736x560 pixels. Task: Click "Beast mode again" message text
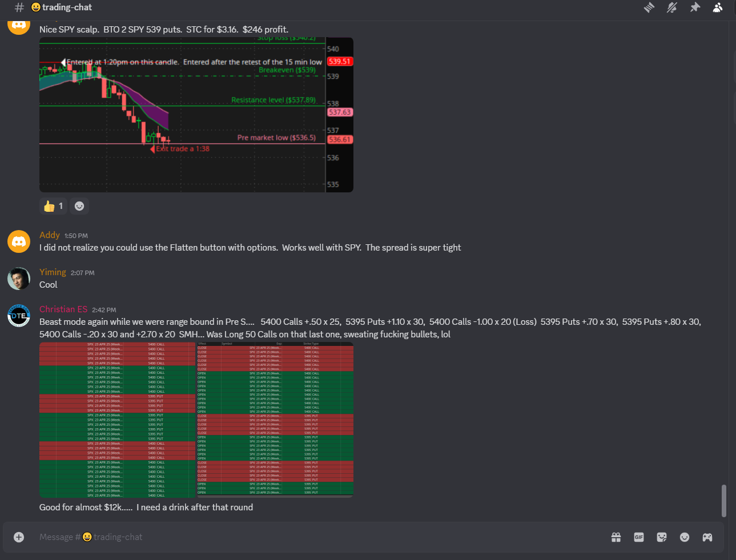point(370,328)
